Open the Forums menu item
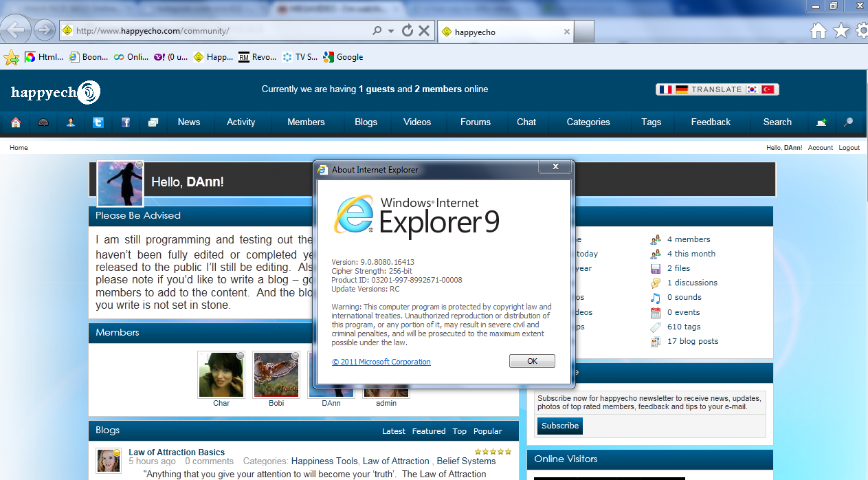 click(476, 122)
